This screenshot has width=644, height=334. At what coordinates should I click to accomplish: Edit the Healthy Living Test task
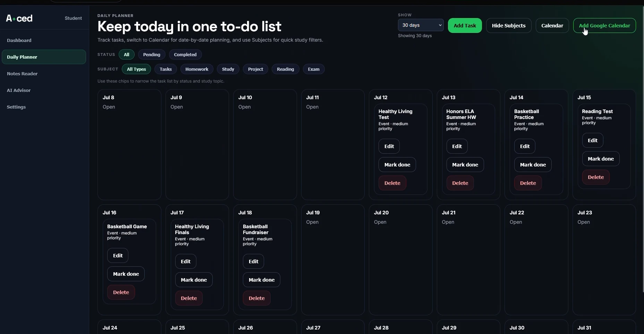coord(389,146)
